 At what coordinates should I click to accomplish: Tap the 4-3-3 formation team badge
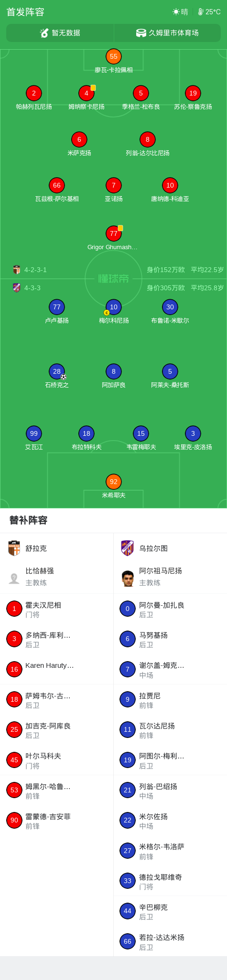17,288
